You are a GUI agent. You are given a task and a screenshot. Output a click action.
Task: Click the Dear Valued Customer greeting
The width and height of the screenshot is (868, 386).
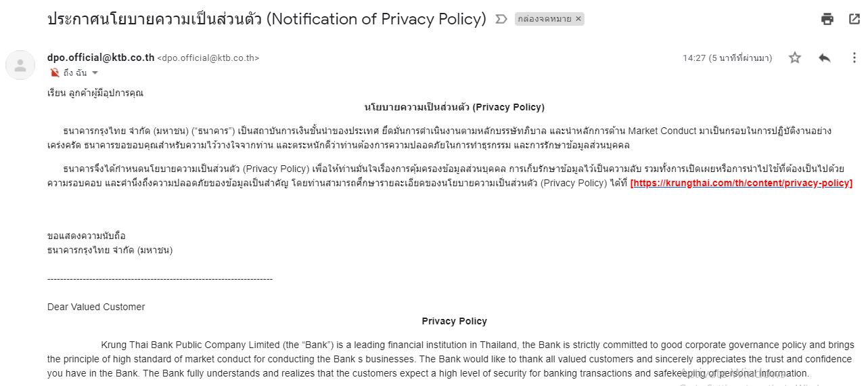click(x=96, y=307)
